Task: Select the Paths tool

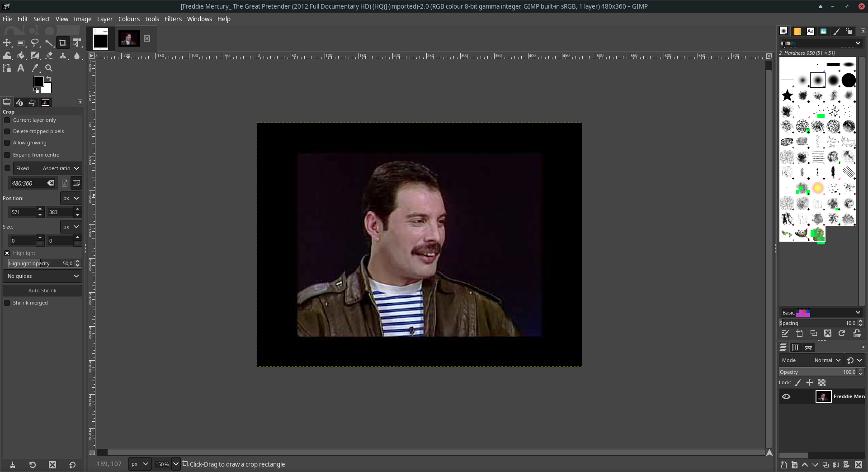Action: 7,68
